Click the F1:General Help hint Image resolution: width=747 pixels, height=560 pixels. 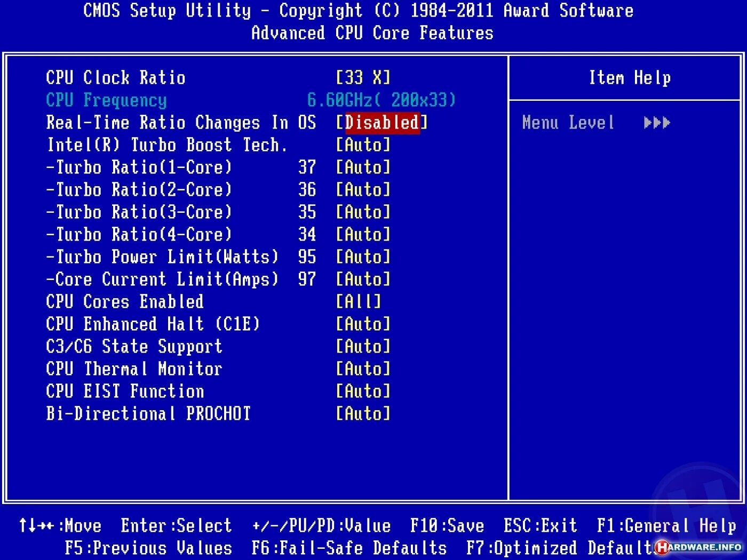pos(666,526)
